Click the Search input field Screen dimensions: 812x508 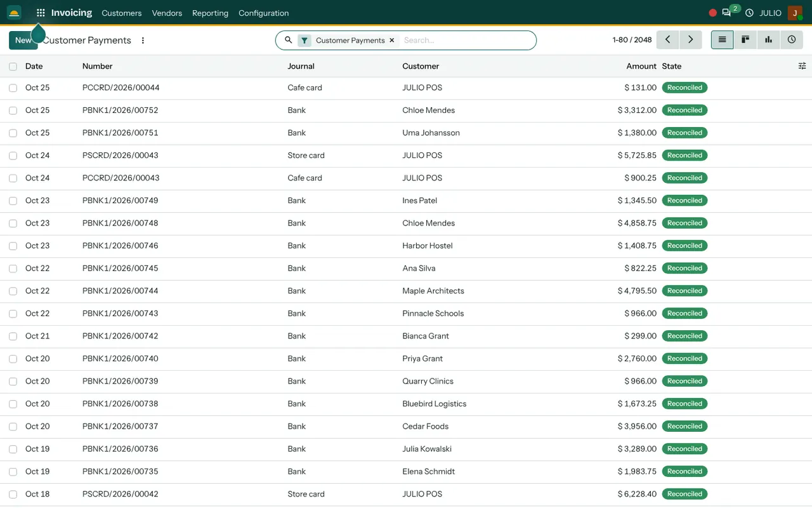click(466, 40)
